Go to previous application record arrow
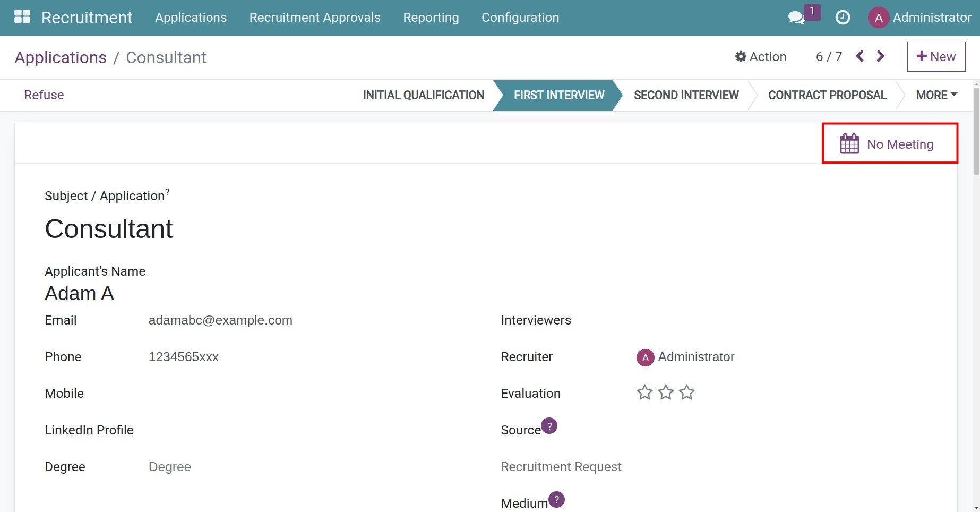This screenshot has height=512, width=980. 860,56
